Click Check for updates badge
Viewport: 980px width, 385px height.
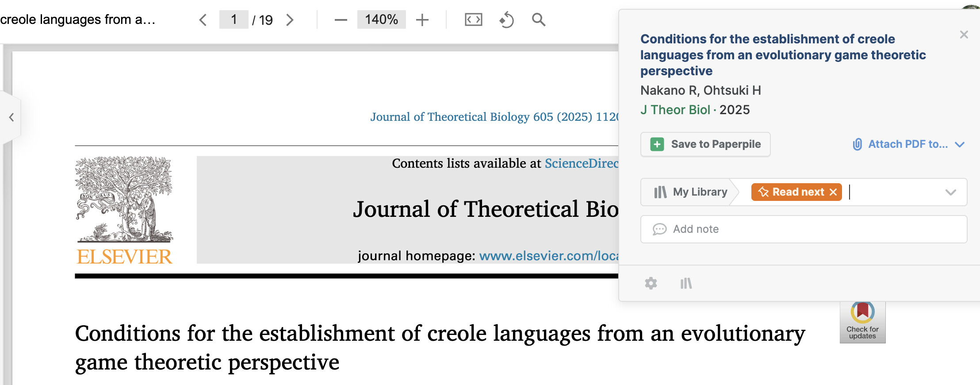click(x=862, y=322)
